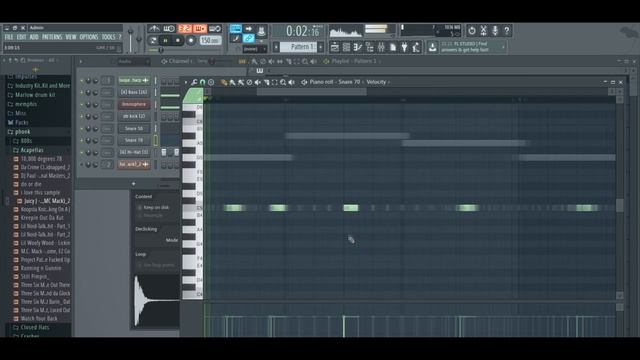Select the Hi-Hat channel button
Viewport: 640px width, 360px height.
click(x=134, y=152)
